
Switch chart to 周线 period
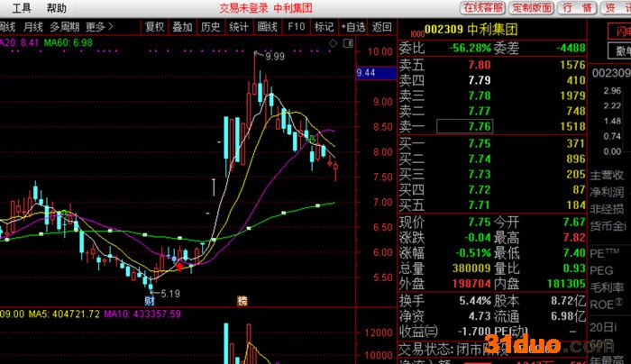coord(8,26)
